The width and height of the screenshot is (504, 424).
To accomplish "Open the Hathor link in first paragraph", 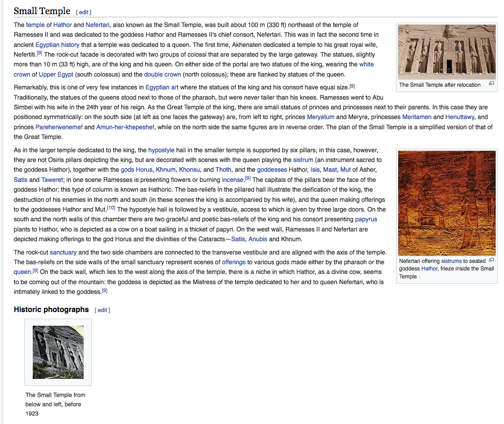I will coord(62,25).
